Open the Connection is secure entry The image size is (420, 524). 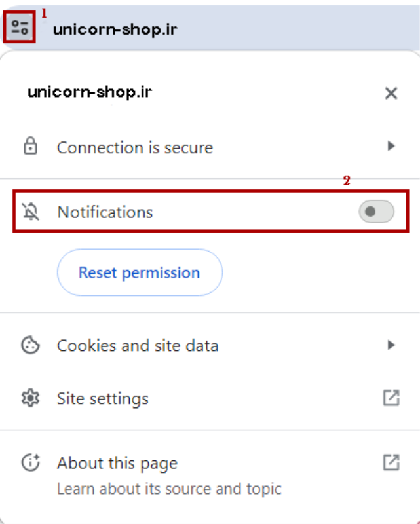[135, 147]
